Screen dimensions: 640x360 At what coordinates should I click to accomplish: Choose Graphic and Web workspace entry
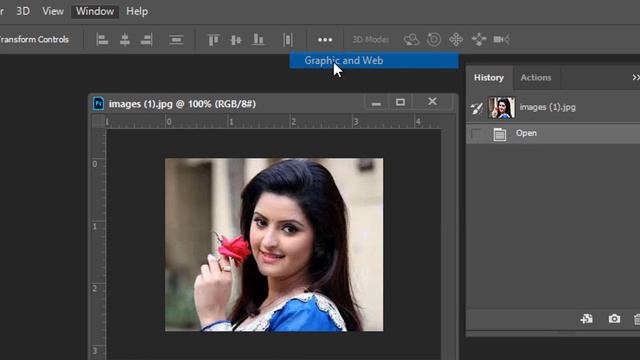(374, 60)
